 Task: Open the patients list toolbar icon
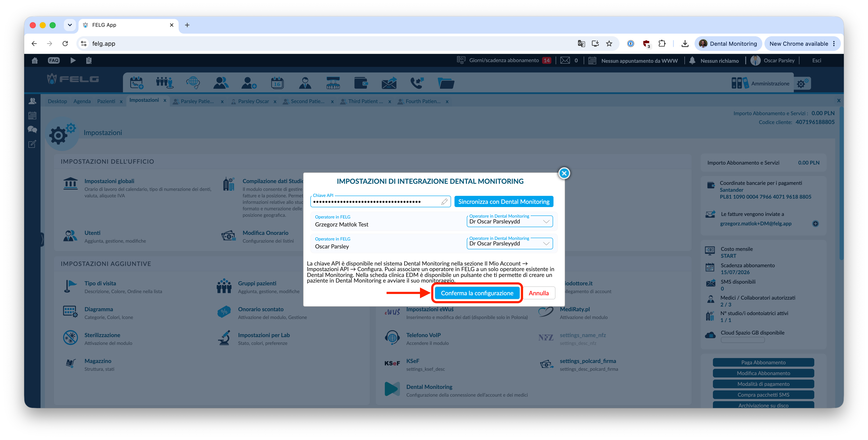[x=221, y=83]
